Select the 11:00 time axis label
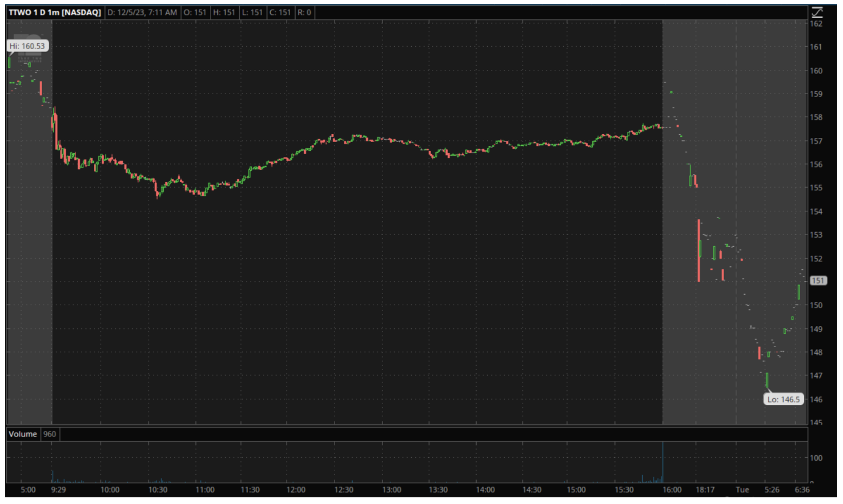Screen dimensions: 843x504 point(205,490)
